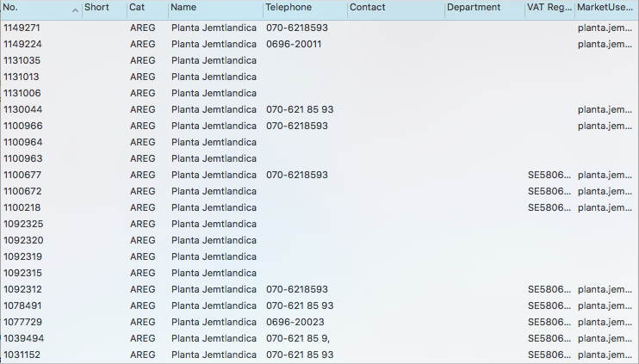Select row number 1092319
This screenshot has height=364, width=639.
point(319,256)
